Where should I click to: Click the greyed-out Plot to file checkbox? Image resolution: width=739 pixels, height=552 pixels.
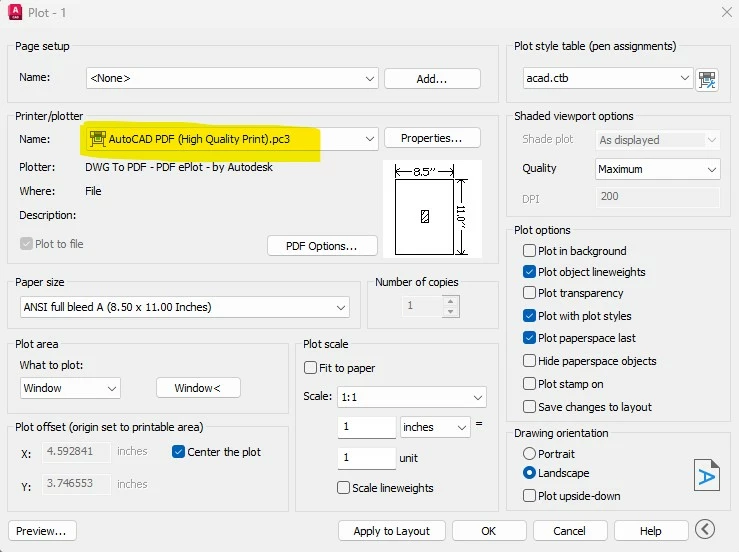tap(26, 244)
